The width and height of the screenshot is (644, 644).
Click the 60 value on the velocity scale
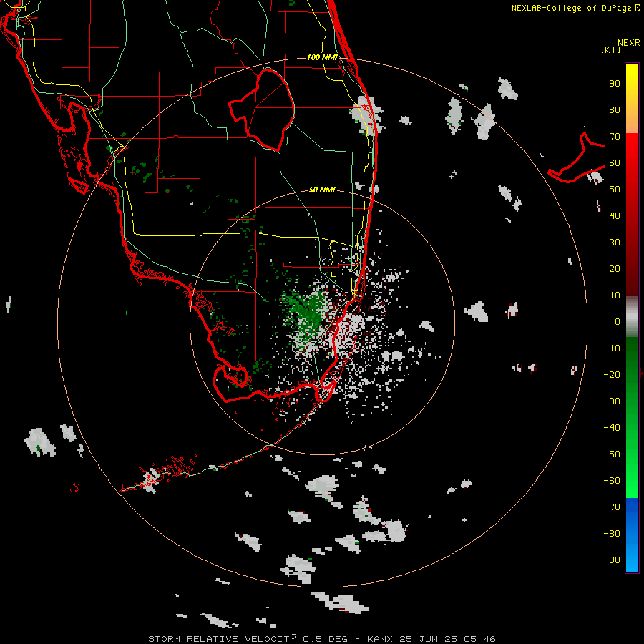click(615, 162)
